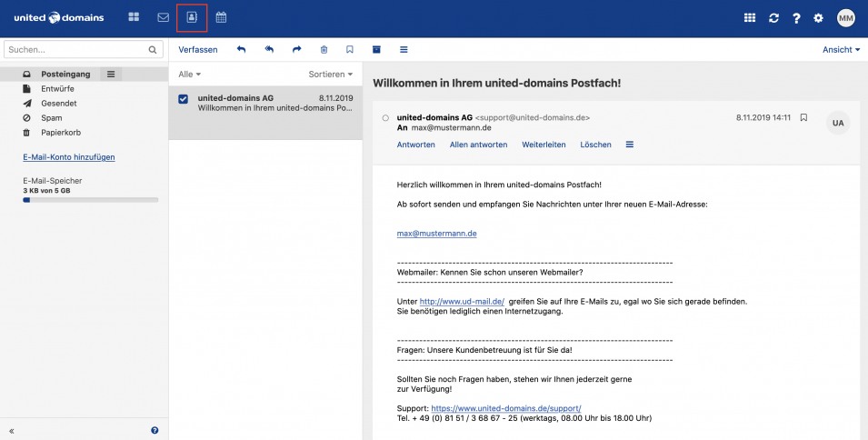The height and width of the screenshot is (440, 868).
Task: Open the Spam folder
Action: [52, 118]
